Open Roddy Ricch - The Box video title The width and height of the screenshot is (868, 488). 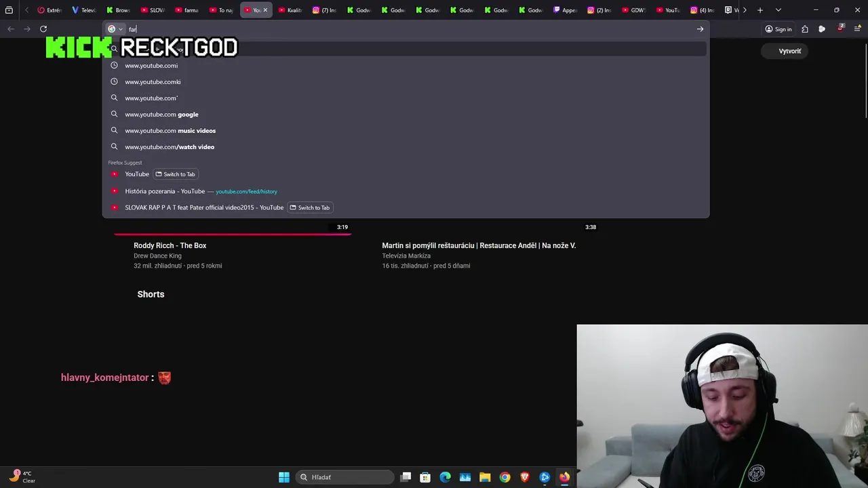click(x=170, y=245)
